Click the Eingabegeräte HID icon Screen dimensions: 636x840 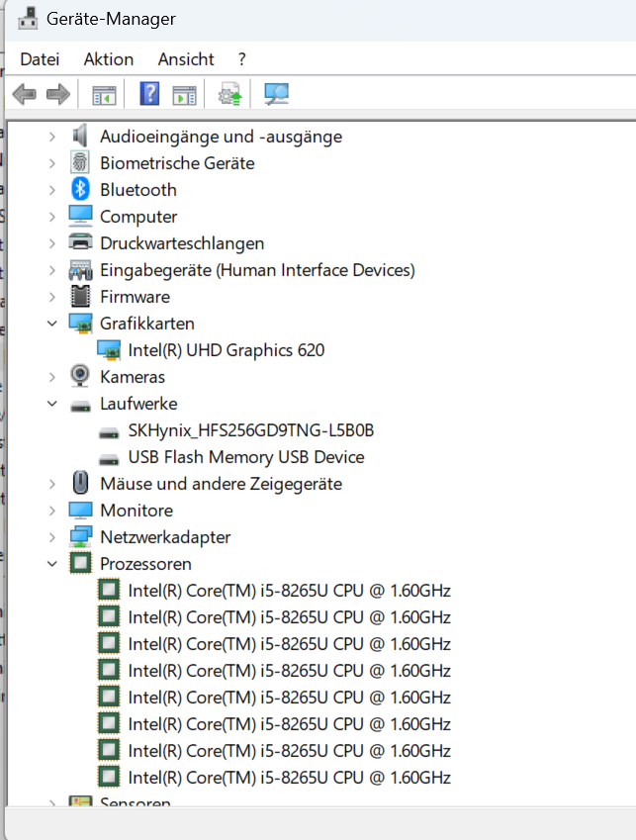point(80,270)
